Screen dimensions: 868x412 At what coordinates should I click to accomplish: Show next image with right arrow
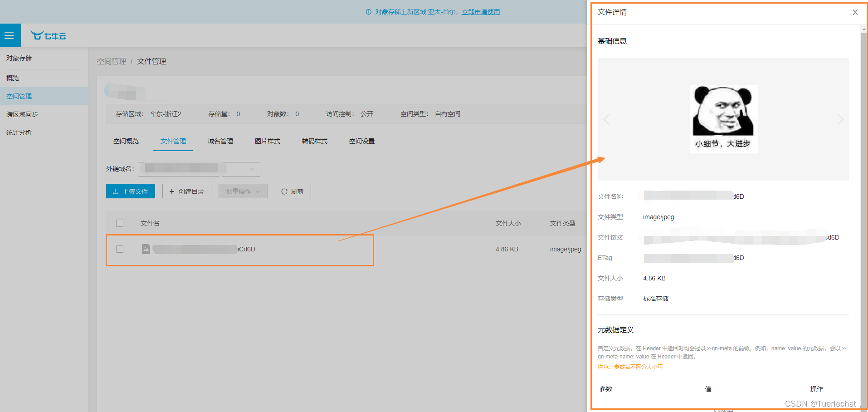tap(840, 119)
